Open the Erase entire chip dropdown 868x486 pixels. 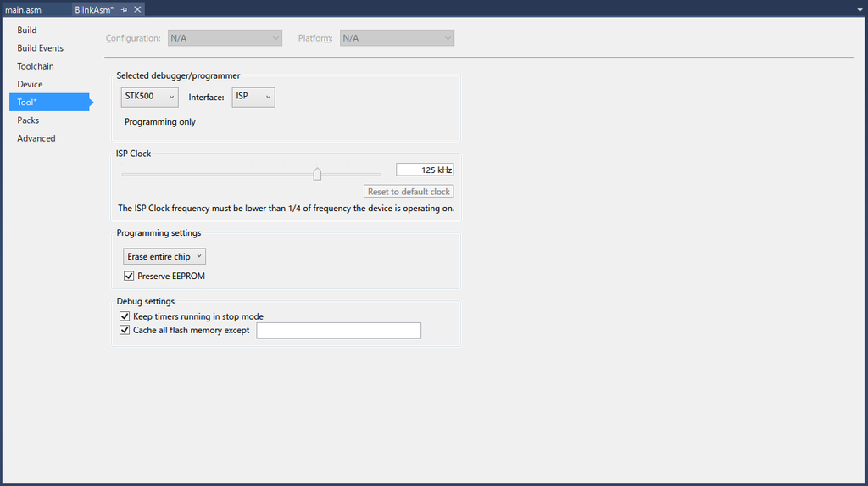tap(164, 256)
